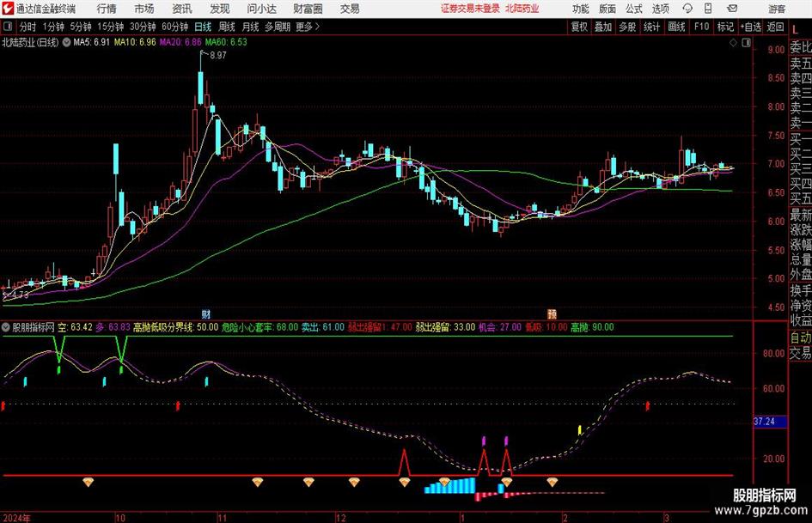Open the 功能 menu
Image resolution: width=812 pixels, height=523 pixels.
pyautogui.click(x=581, y=9)
